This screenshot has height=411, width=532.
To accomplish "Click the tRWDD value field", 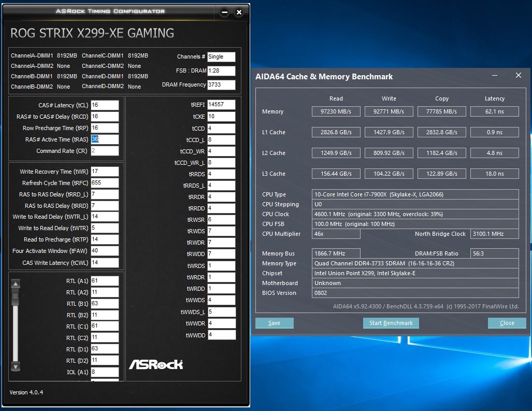I will pyautogui.click(x=221, y=254).
